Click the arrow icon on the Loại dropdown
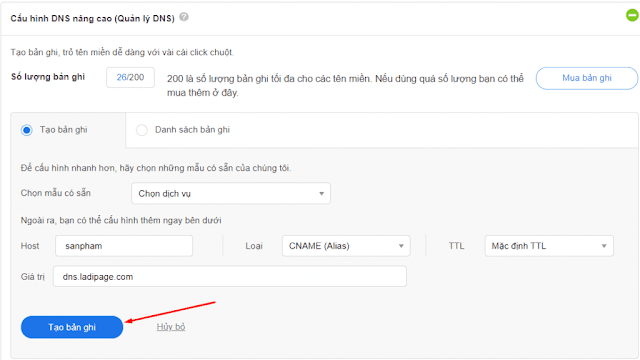The image size is (640, 360). click(401, 246)
